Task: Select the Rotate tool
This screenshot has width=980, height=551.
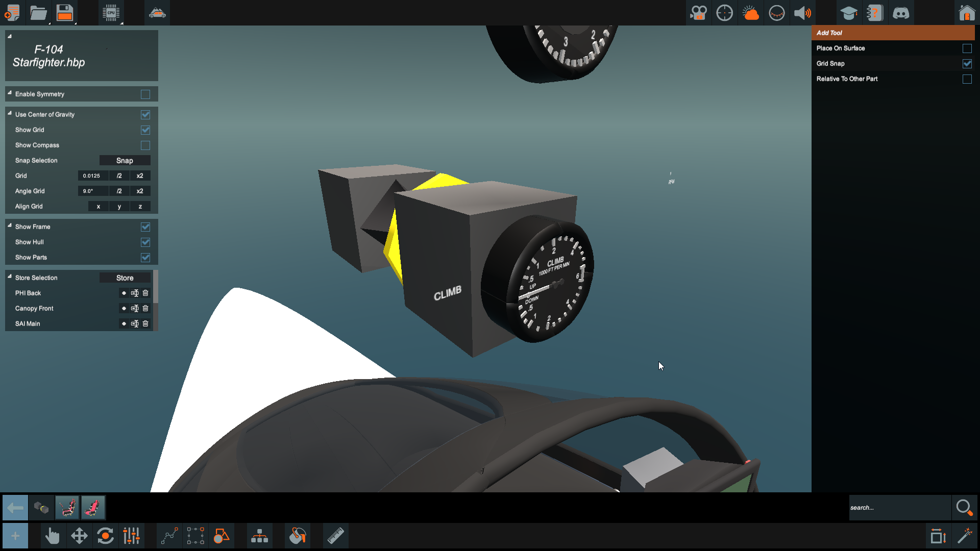Action: [105, 536]
